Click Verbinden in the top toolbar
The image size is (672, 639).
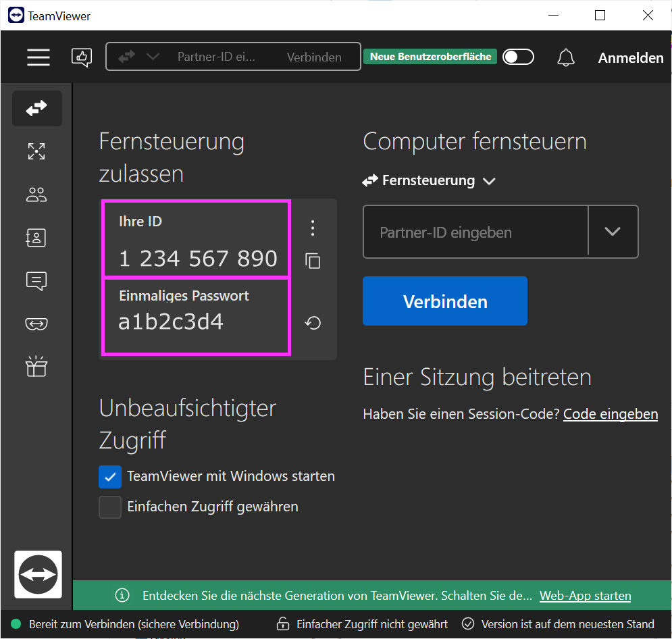coord(314,57)
